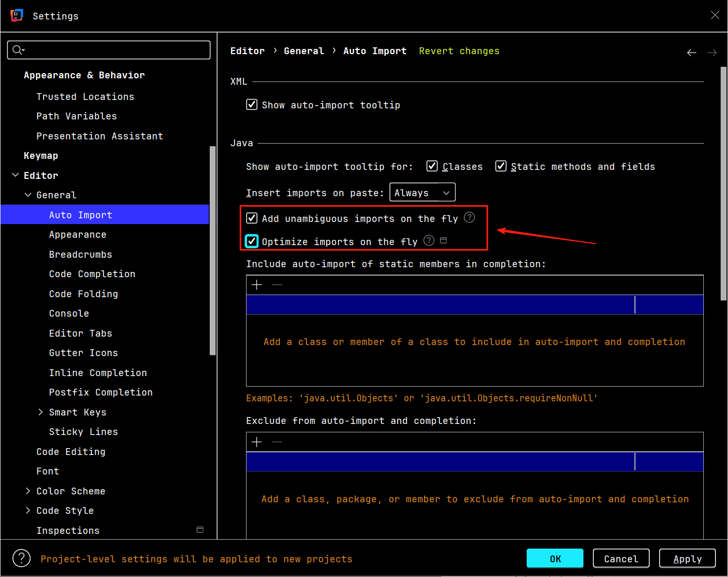Click the search magnifier icon in settings
This screenshot has height=577, width=728.
click(x=17, y=50)
